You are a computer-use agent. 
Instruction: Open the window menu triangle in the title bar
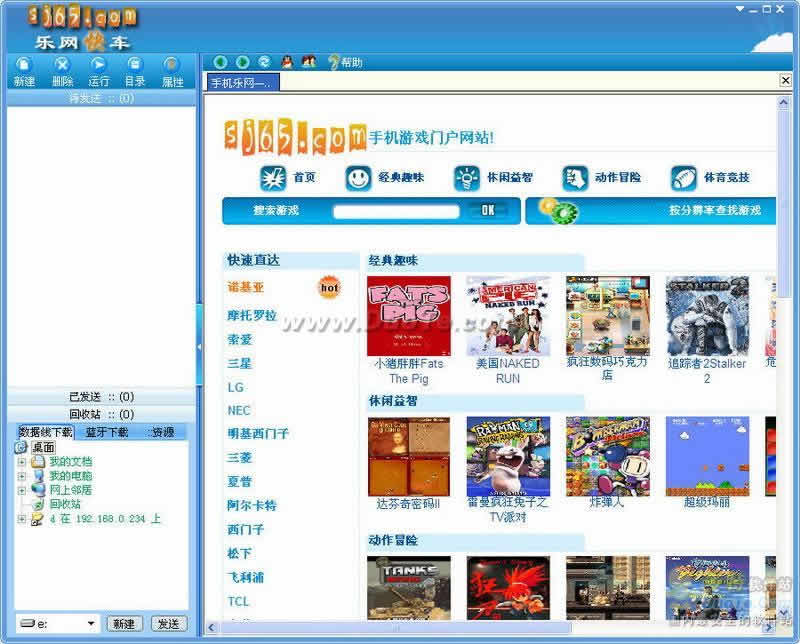[x=740, y=9]
